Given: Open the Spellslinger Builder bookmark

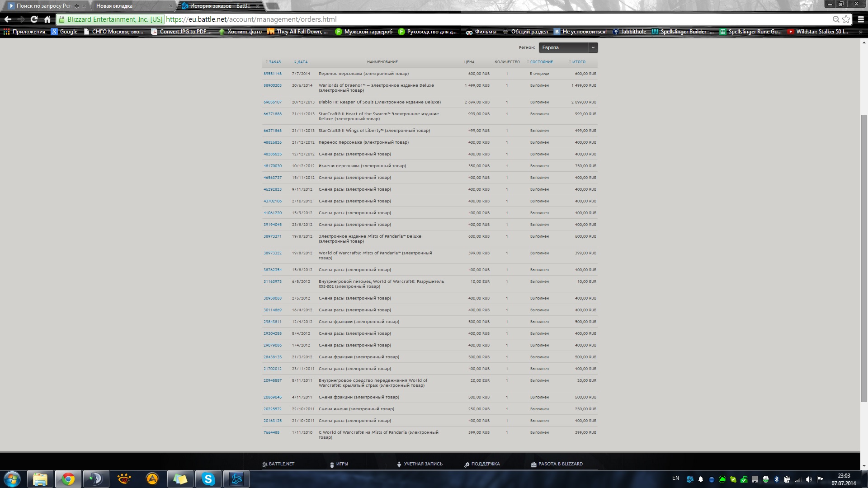Looking at the screenshot, I should [683, 32].
